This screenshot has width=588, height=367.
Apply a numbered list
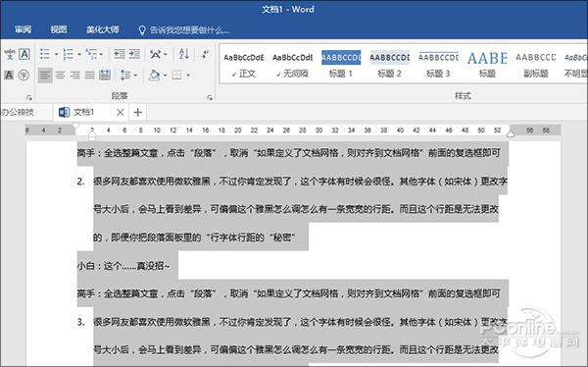tap(69, 54)
